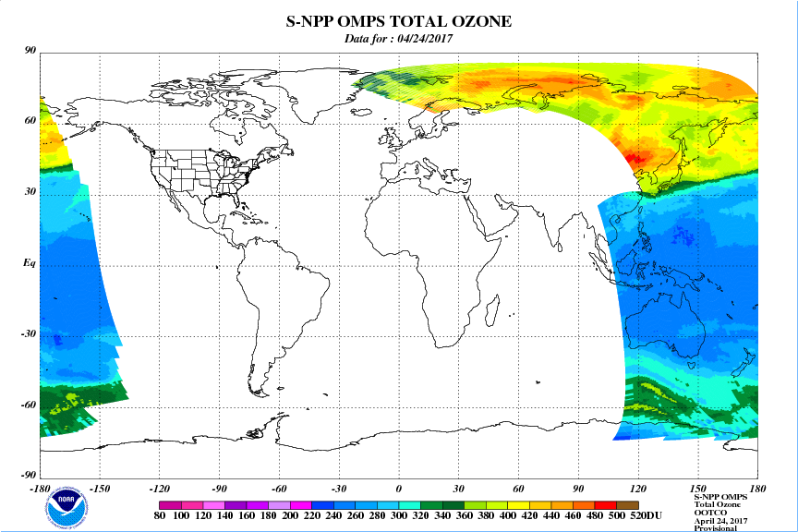Viewport: 798px width, 532px height.
Task: Click the legend value 80
Action: [160, 515]
